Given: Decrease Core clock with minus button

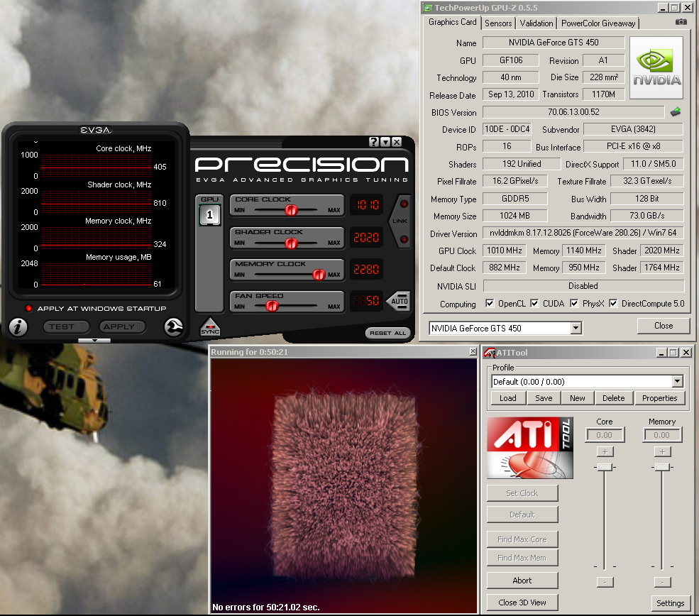Looking at the screenshot, I should click(605, 582).
